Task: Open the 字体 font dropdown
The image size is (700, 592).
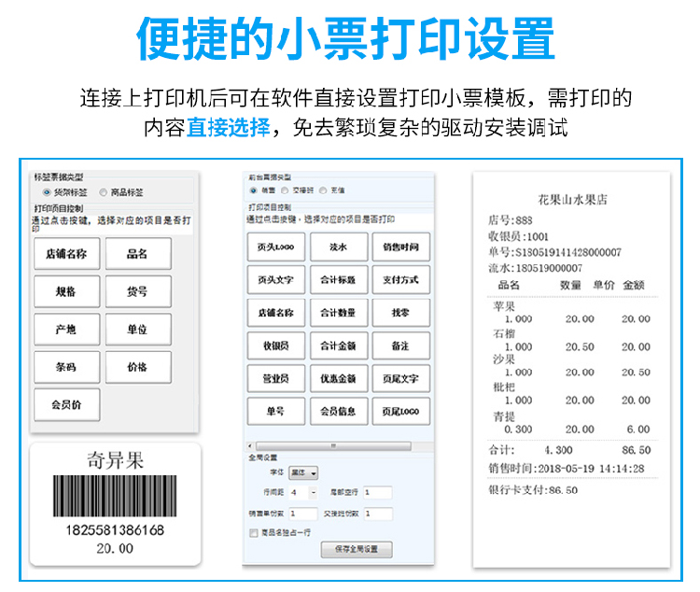Action: [303, 473]
